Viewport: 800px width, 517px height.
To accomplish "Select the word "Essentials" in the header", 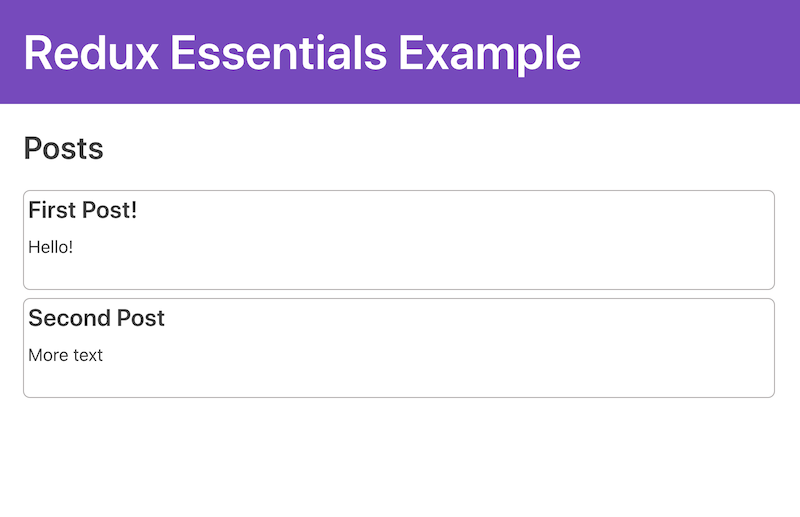I will coord(273,52).
